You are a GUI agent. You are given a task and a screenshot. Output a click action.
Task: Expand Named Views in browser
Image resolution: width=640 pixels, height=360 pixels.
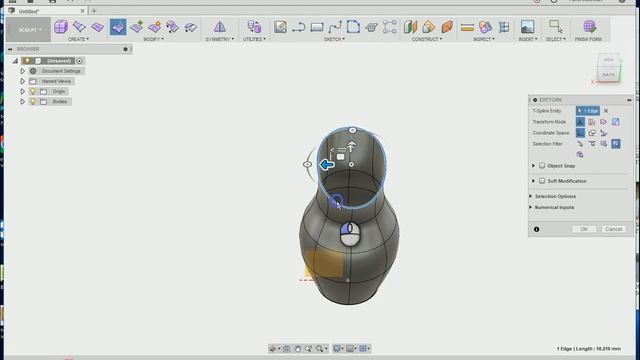pyautogui.click(x=22, y=81)
